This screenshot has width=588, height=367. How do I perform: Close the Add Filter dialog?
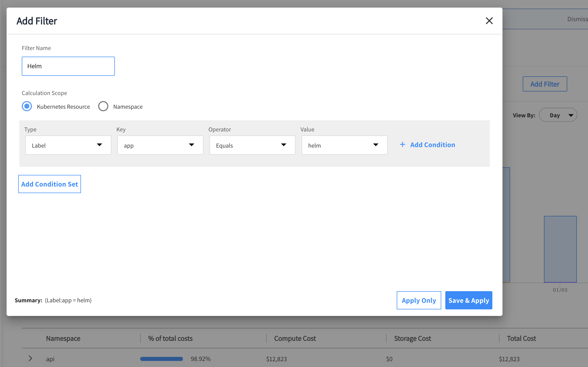click(489, 21)
